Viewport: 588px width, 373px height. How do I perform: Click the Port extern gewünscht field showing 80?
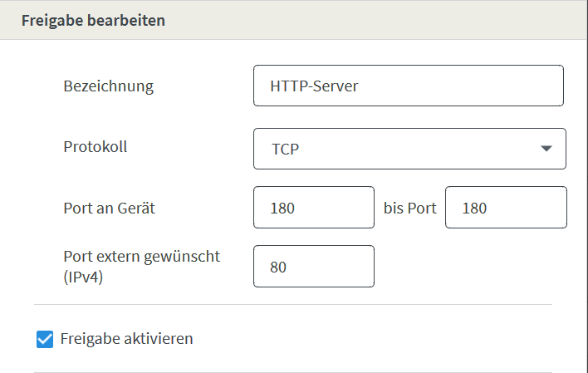coord(313,267)
